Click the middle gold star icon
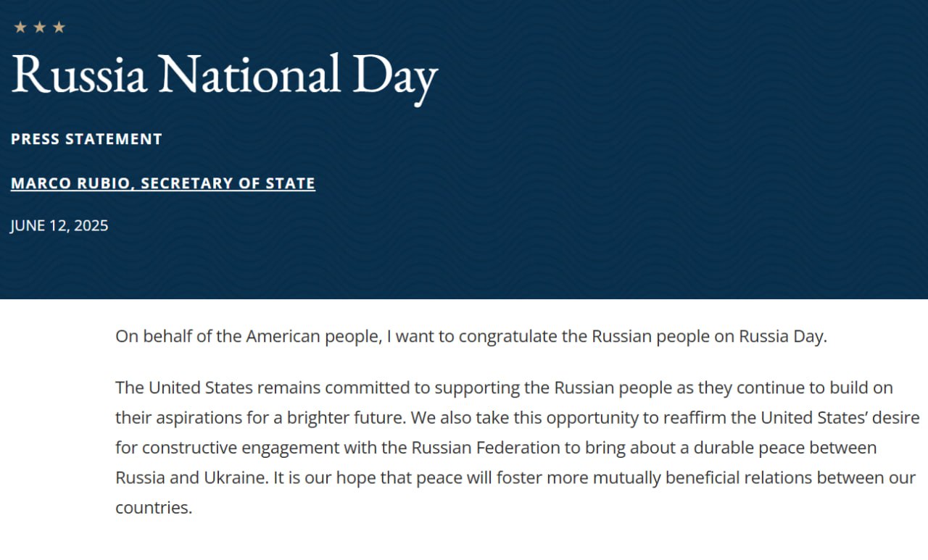 click(x=40, y=28)
